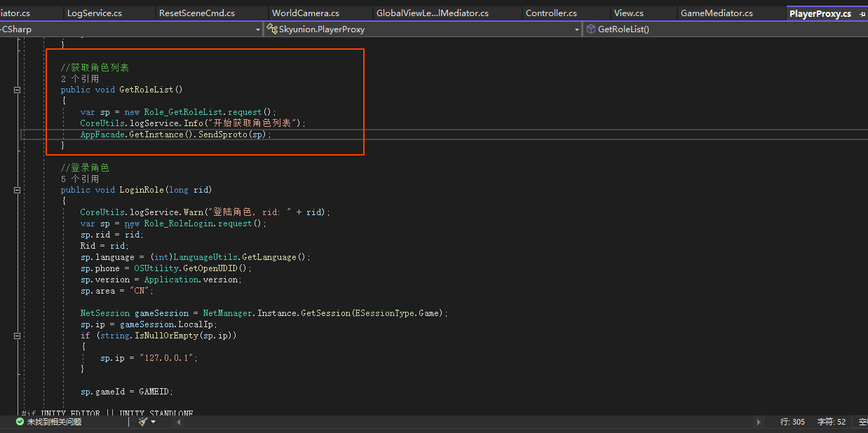868x433 pixels.
Task: Open the code cleanup profile dropdown arrow
Action: 154,422
